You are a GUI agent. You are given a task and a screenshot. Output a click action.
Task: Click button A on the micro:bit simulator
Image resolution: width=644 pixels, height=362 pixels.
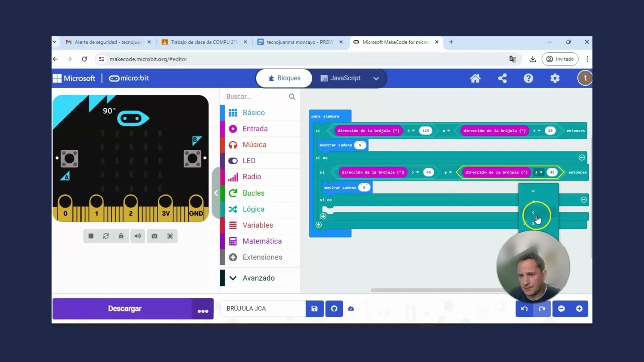pyautogui.click(x=69, y=158)
